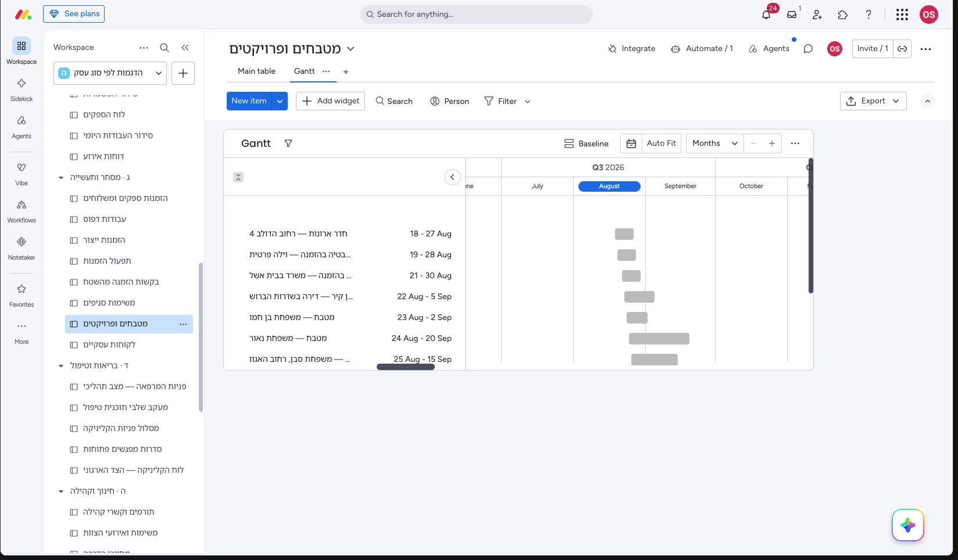Click the invite members person icon
Viewport: 958px width, 560px height.
(817, 15)
